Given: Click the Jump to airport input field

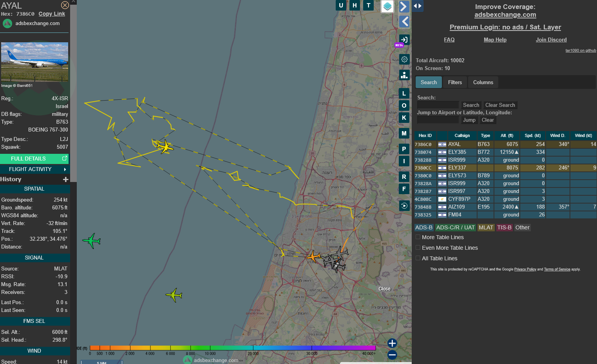Looking at the screenshot, I should pyautogui.click(x=438, y=120).
